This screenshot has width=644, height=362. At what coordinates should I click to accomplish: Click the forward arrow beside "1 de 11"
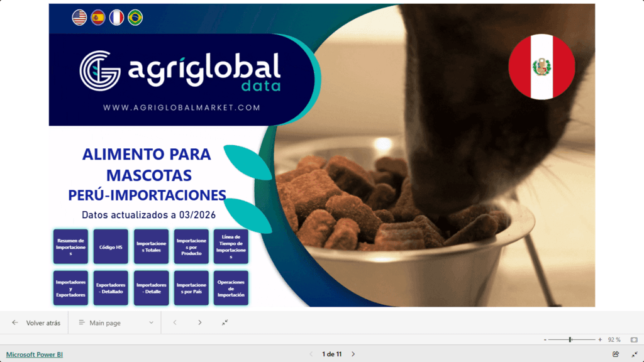353,354
